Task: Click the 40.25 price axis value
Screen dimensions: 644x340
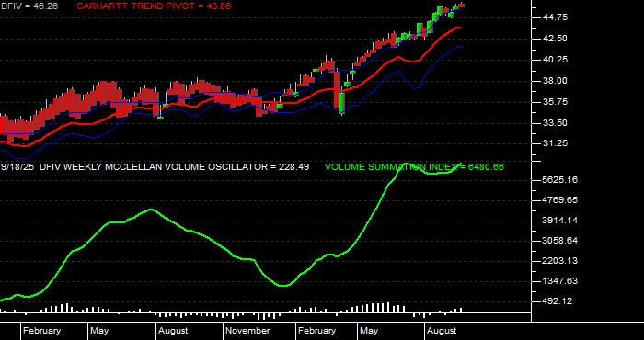Action: 555,60
